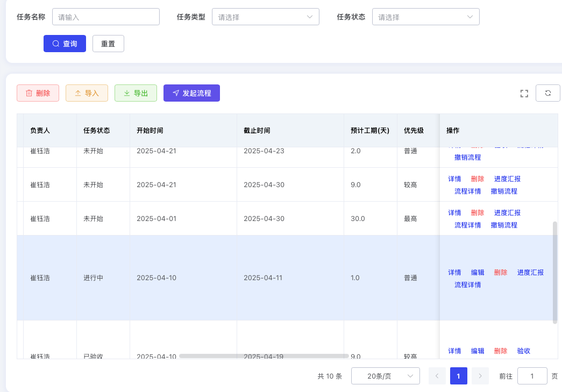Image resolution: width=562 pixels, height=392 pixels.
Task: Click start date 2025-04-10 in the 进行中 row
Action: (x=156, y=277)
